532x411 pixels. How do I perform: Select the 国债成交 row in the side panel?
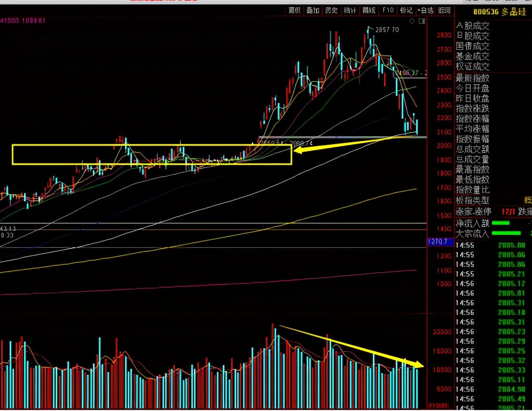click(473, 46)
